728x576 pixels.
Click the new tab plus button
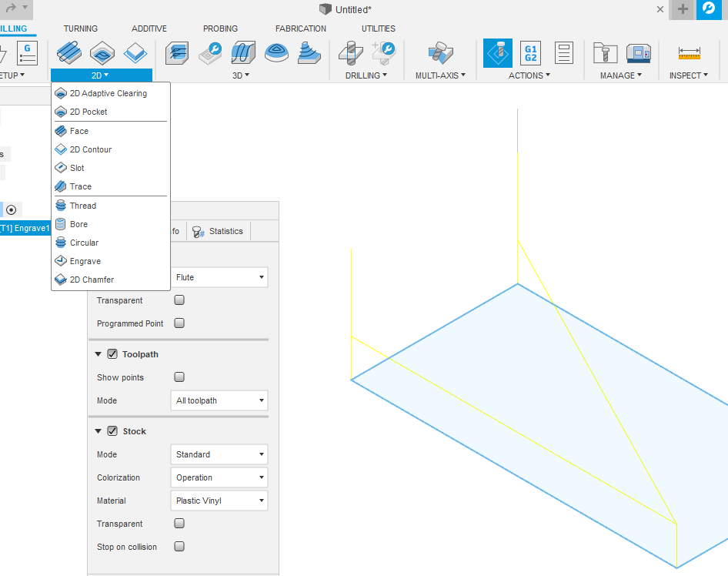click(x=683, y=9)
